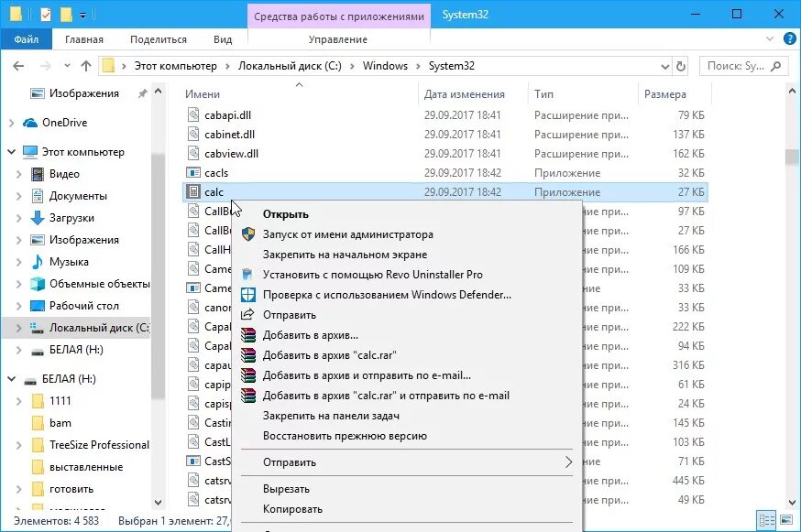Click the Видео folder icon
The height and width of the screenshot is (532, 801).
(x=38, y=174)
